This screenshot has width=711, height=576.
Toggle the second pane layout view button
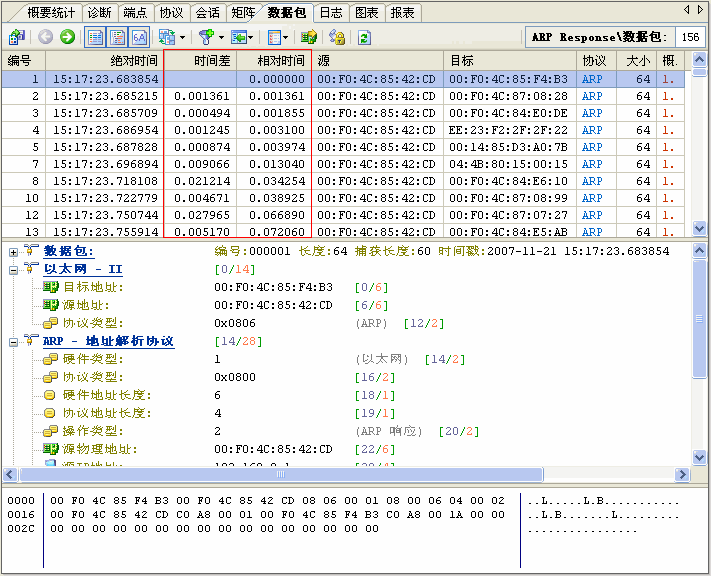click(x=117, y=37)
